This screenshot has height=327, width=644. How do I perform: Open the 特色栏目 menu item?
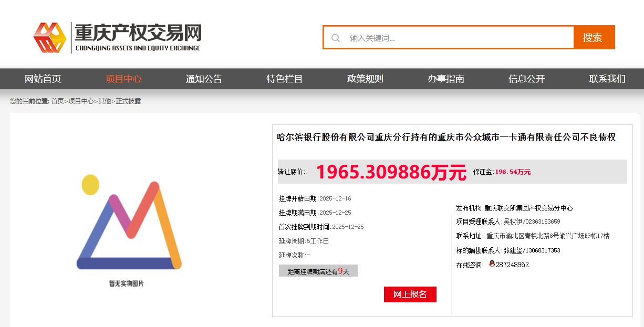285,79
